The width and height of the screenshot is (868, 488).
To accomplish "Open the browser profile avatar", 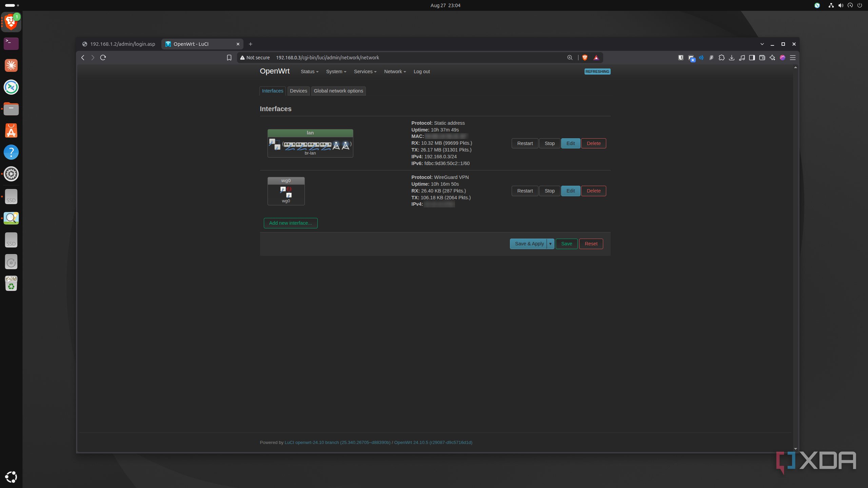I will coord(783,58).
